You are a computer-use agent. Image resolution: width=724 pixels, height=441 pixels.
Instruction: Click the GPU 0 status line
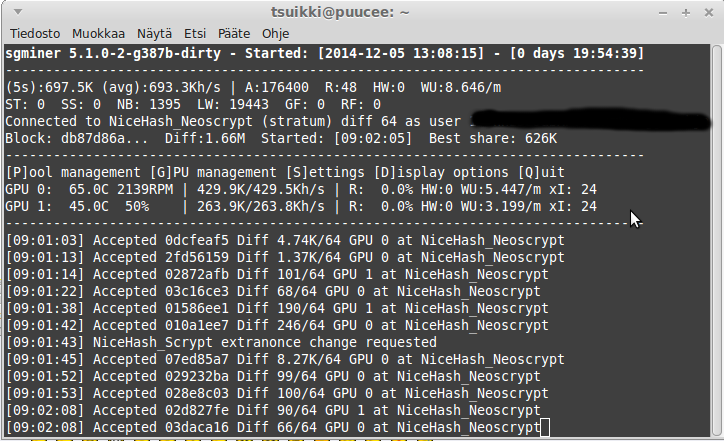(x=301, y=189)
